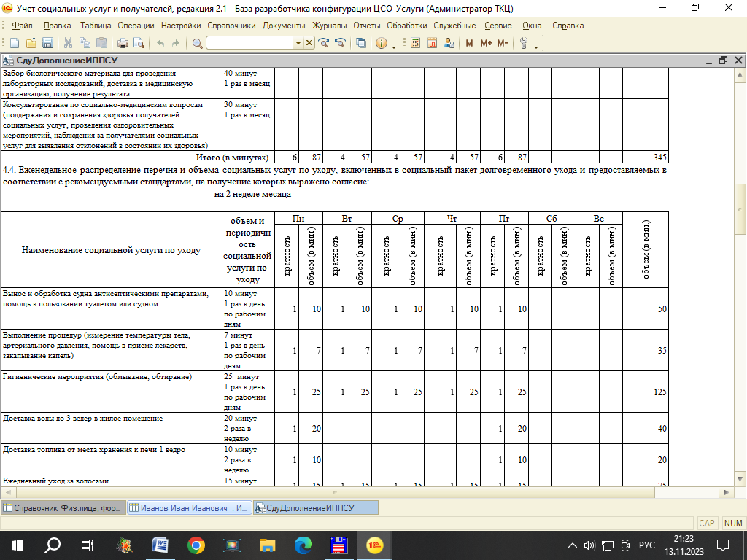Expand the arrow next to Help icon

coord(394,46)
